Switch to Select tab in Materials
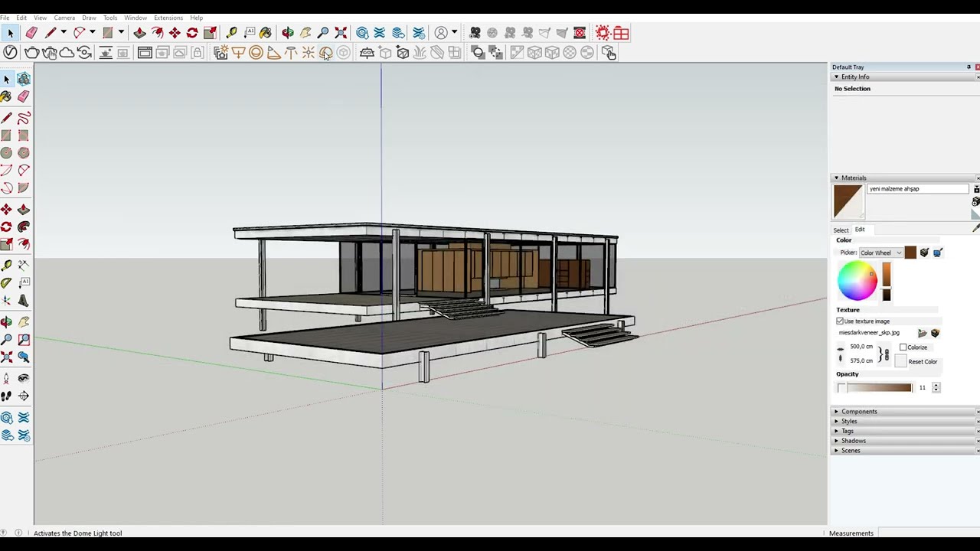 841,230
